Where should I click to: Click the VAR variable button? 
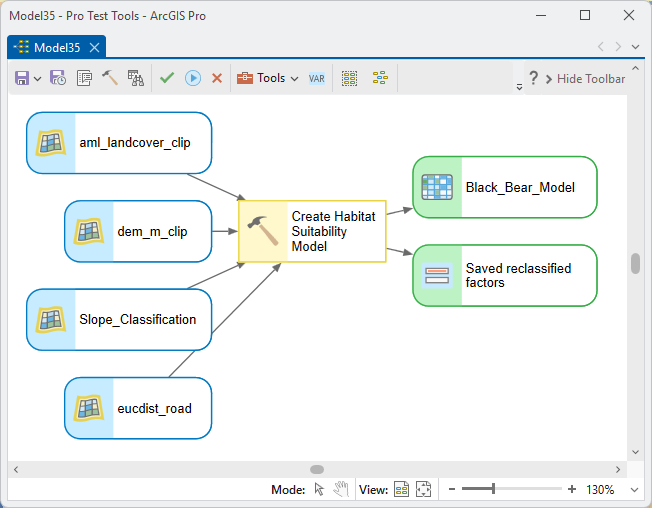316,79
